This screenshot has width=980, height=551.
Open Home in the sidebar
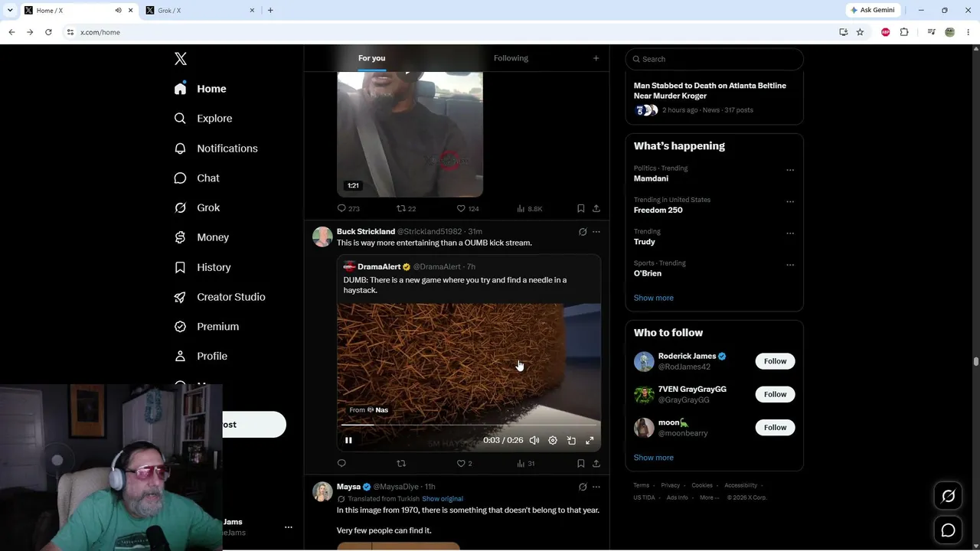tap(201, 89)
